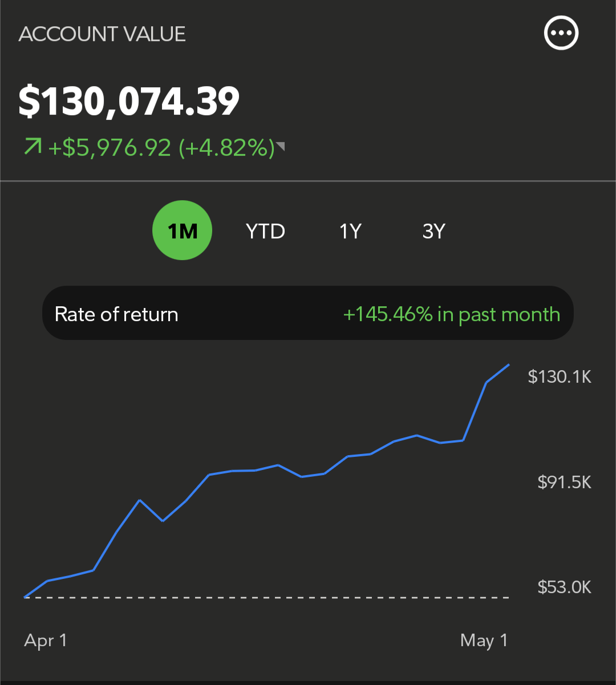Tap the May 1 date label
This screenshot has width=616, height=685.
tap(484, 641)
